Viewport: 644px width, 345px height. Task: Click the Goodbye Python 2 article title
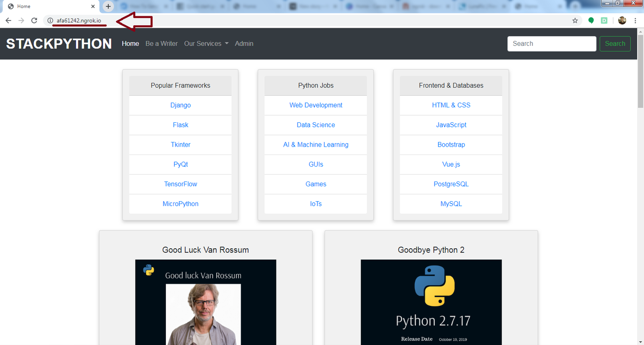click(431, 250)
